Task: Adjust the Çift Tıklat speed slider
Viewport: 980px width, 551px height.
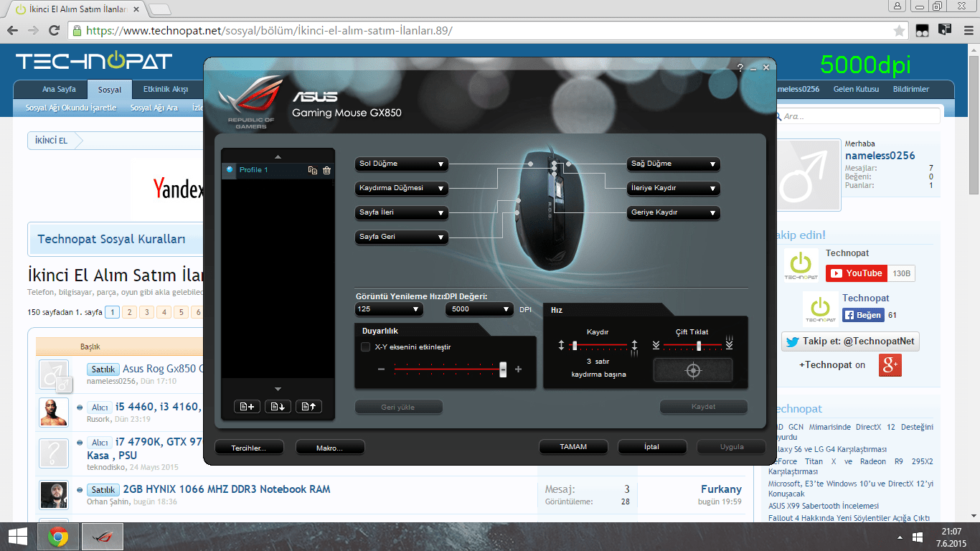Action: [699, 346]
